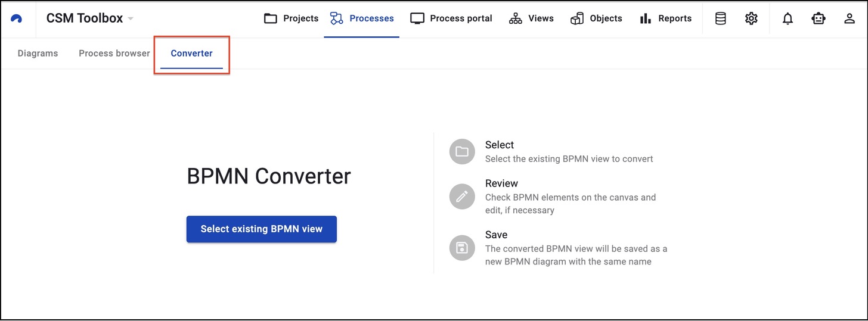Open settings gear icon

point(751,18)
